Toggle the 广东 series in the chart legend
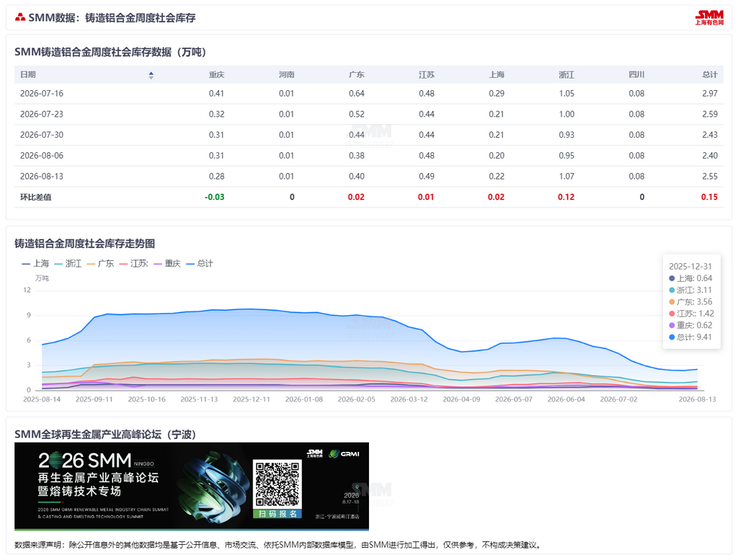This screenshot has width=738, height=560. click(100, 264)
